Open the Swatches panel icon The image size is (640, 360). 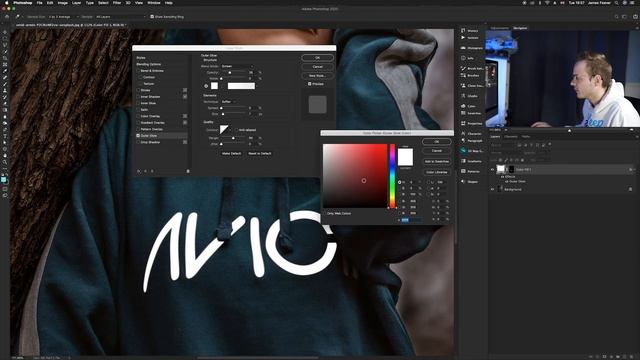click(x=463, y=113)
